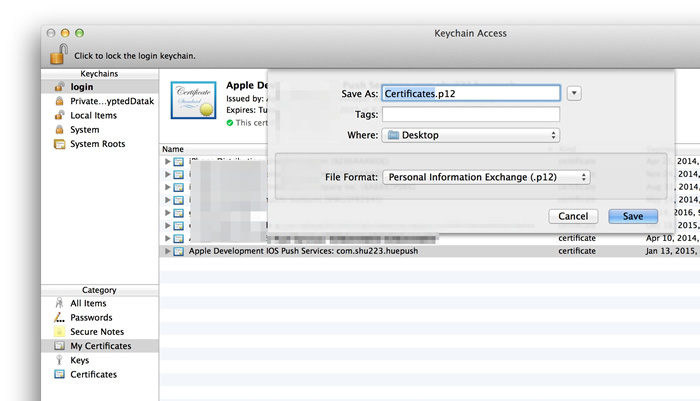Click the Desktop folder icon in Where
Image resolution: width=700 pixels, height=401 pixels.
point(393,135)
